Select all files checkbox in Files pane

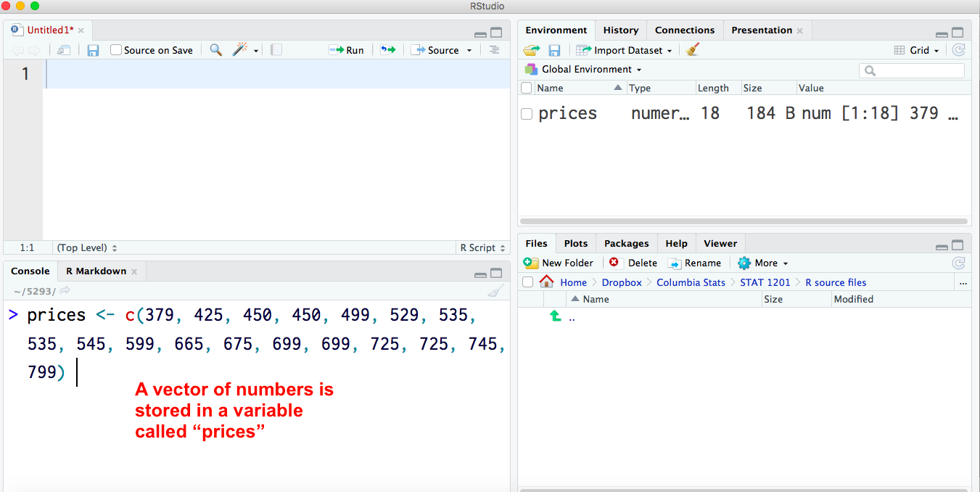click(x=528, y=282)
